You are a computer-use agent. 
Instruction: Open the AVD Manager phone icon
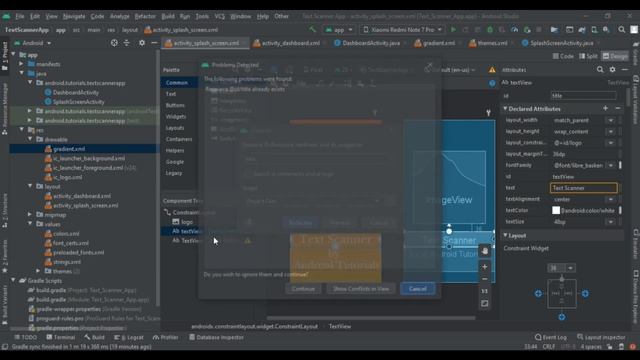[594, 30]
